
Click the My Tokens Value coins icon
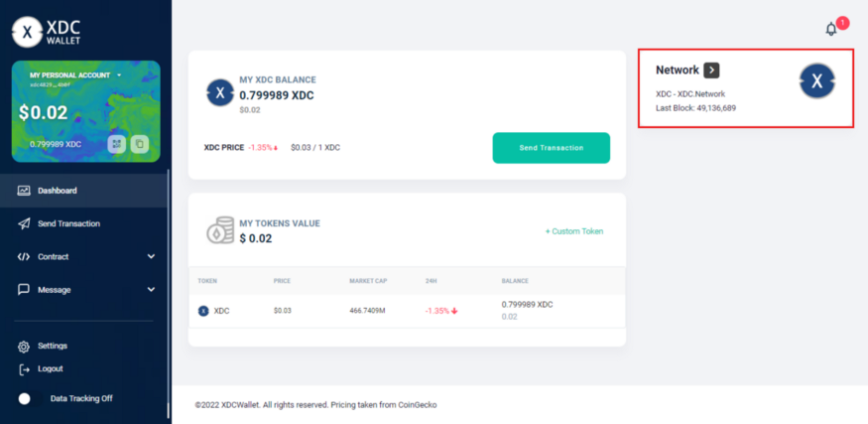(220, 231)
